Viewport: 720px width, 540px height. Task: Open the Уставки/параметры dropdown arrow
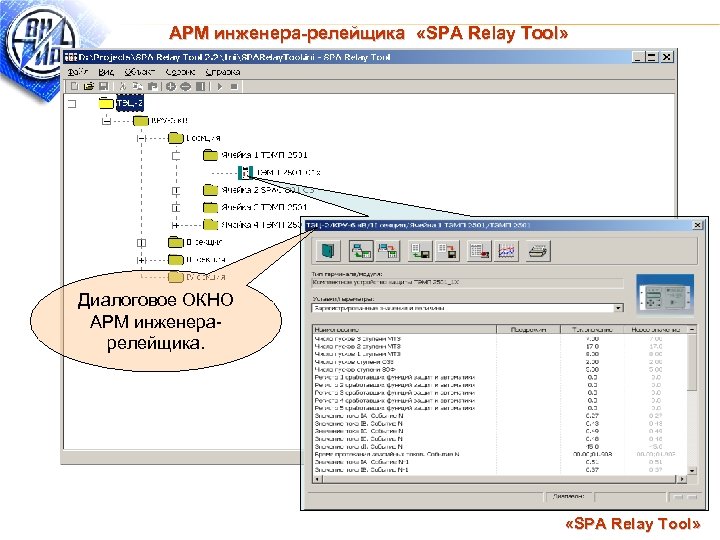click(x=619, y=308)
